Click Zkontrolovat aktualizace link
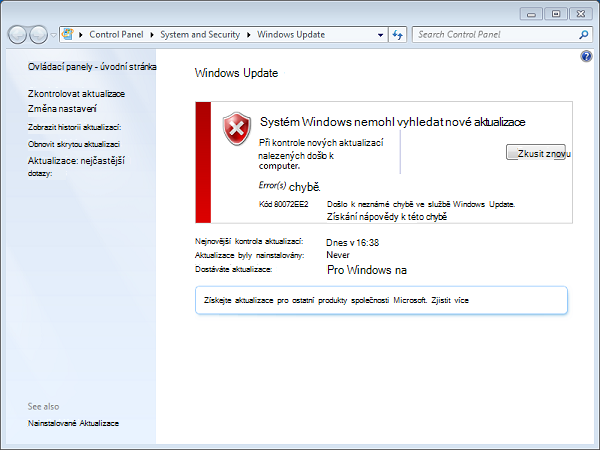This screenshot has height=450, width=600. (76, 94)
